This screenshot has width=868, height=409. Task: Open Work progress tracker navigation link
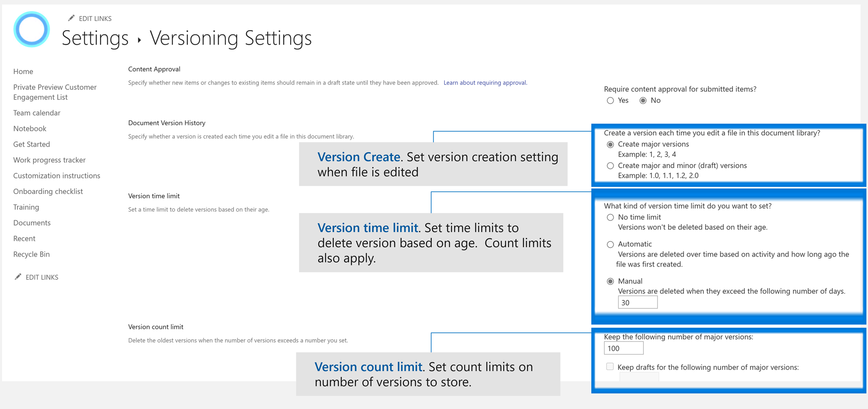pyautogui.click(x=50, y=160)
